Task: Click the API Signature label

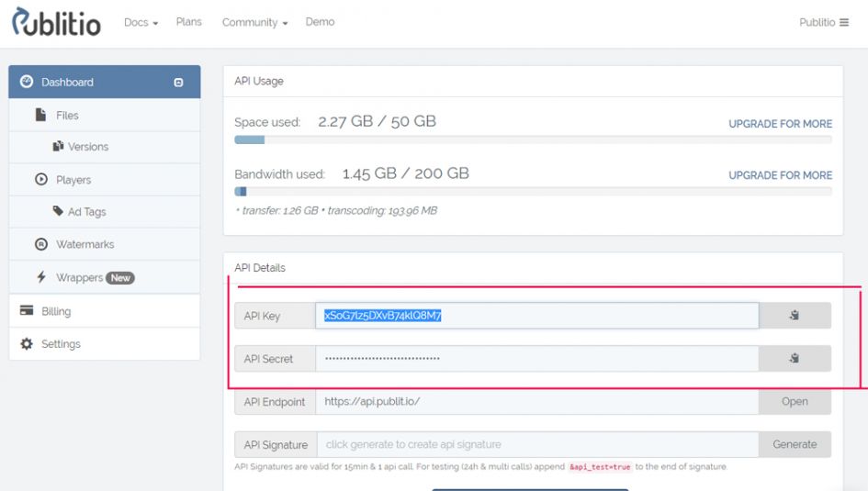Action: (x=276, y=445)
